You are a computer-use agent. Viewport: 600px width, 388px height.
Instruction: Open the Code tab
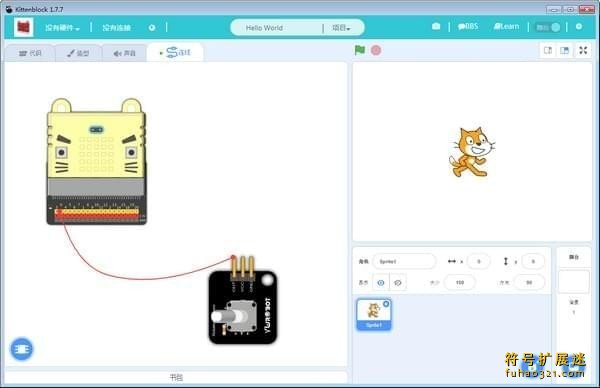coord(30,53)
